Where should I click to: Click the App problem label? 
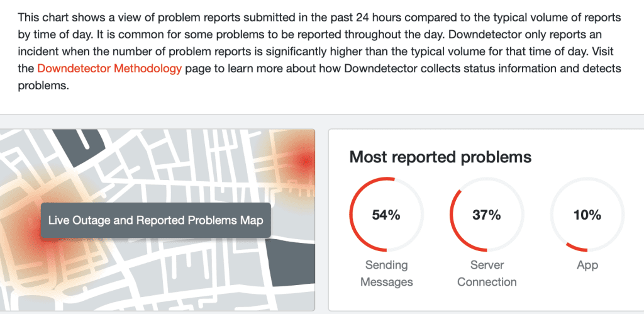(587, 266)
